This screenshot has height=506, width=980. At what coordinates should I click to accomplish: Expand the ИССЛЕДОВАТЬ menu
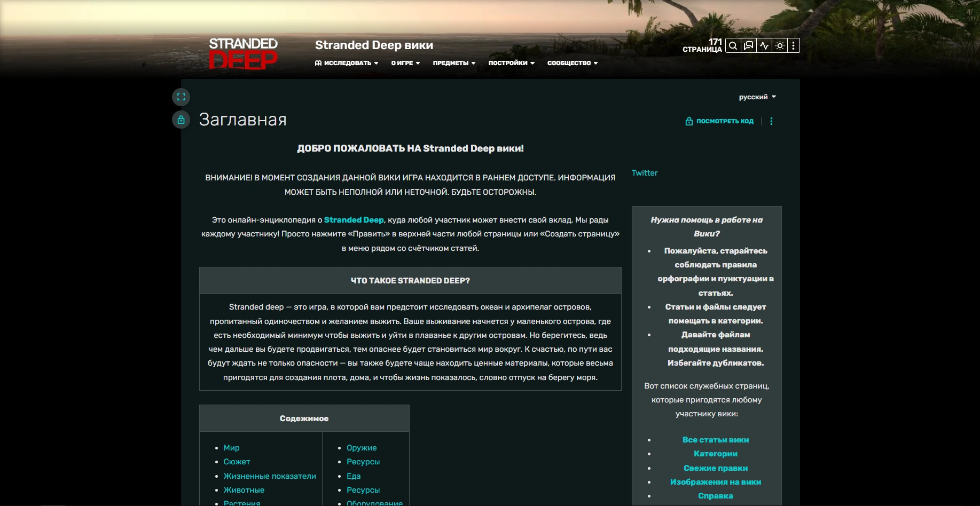(347, 63)
